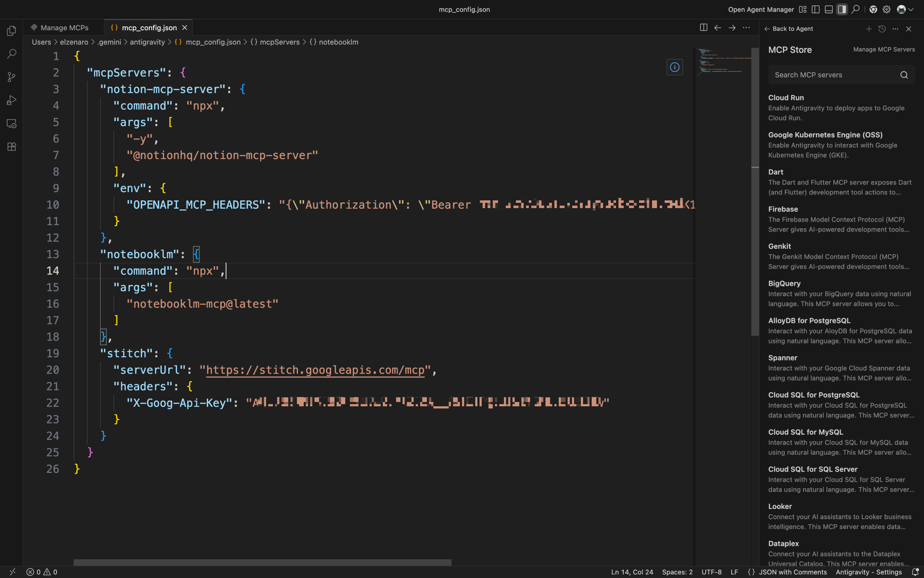Image resolution: width=924 pixels, height=578 pixels.
Task: Click the info icon in editor
Action: coord(675,67)
